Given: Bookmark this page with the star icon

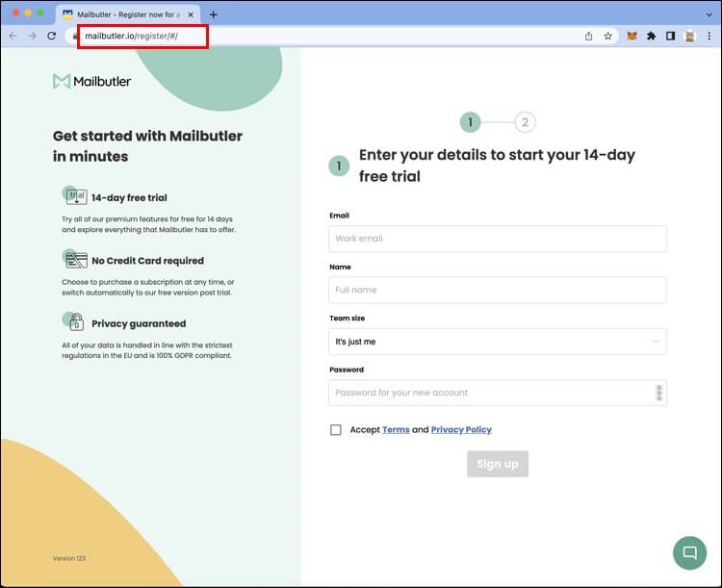Looking at the screenshot, I should point(607,36).
